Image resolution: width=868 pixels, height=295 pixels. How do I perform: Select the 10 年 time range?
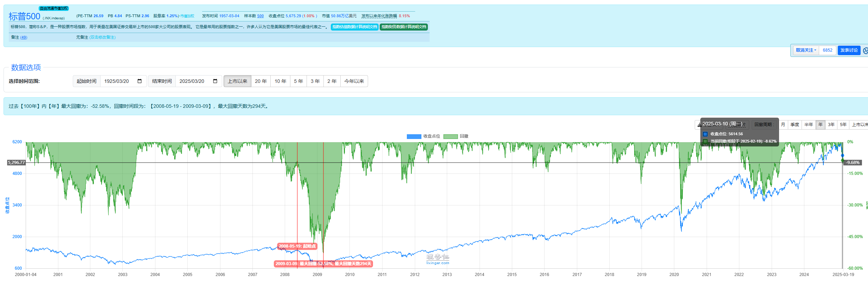tap(280, 81)
